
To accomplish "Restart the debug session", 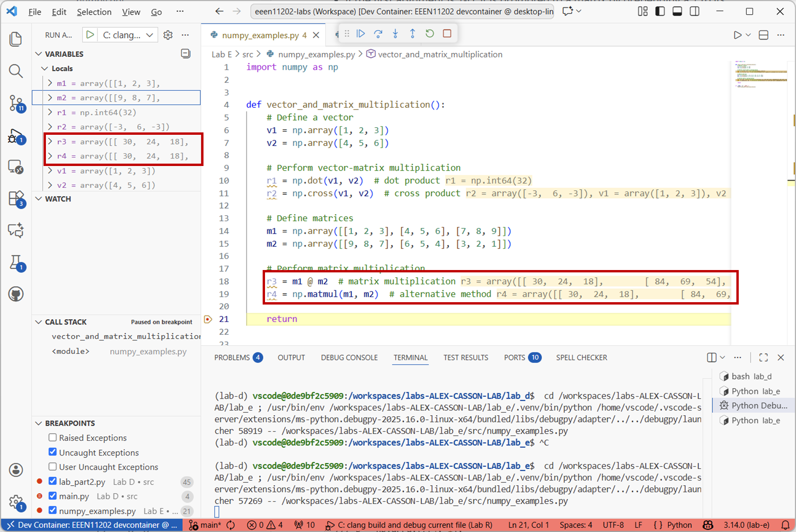I will 430,34.
